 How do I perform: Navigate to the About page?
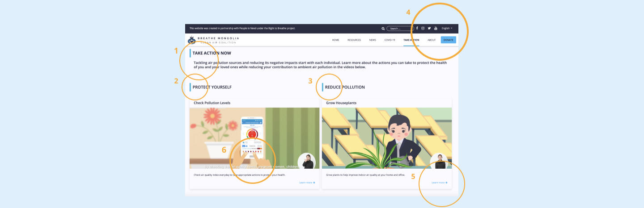tap(431, 40)
